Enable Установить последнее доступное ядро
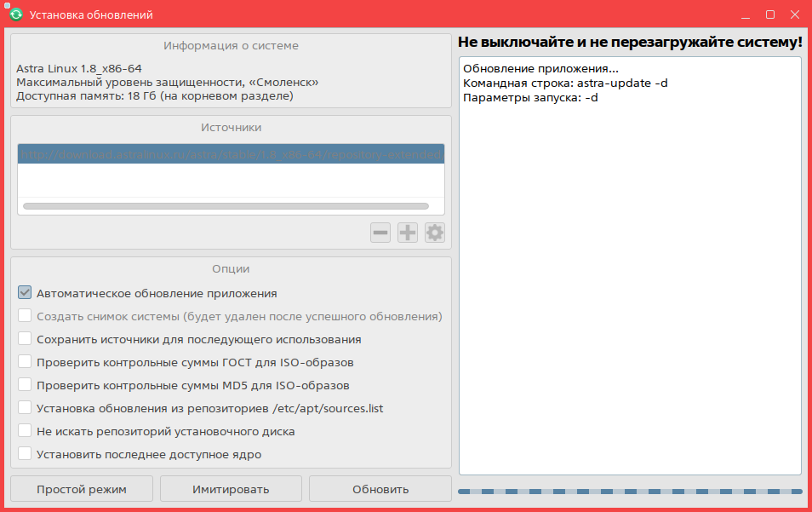 pos(25,454)
